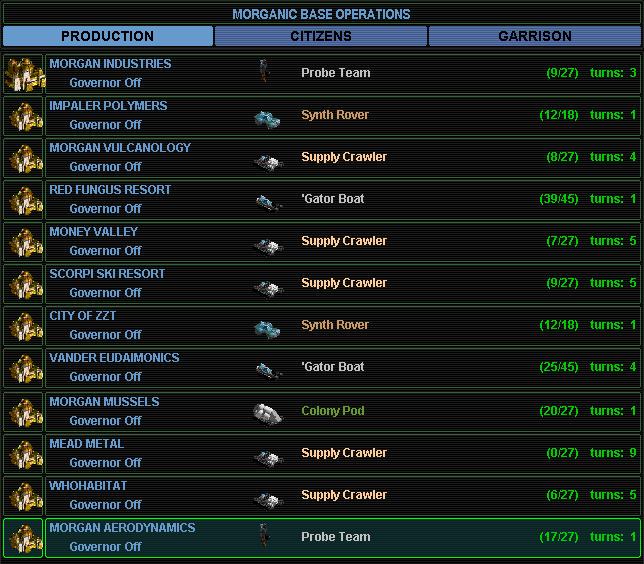
Task: Open the Scorpi Ski Resort base name
Action: (107, 273)
